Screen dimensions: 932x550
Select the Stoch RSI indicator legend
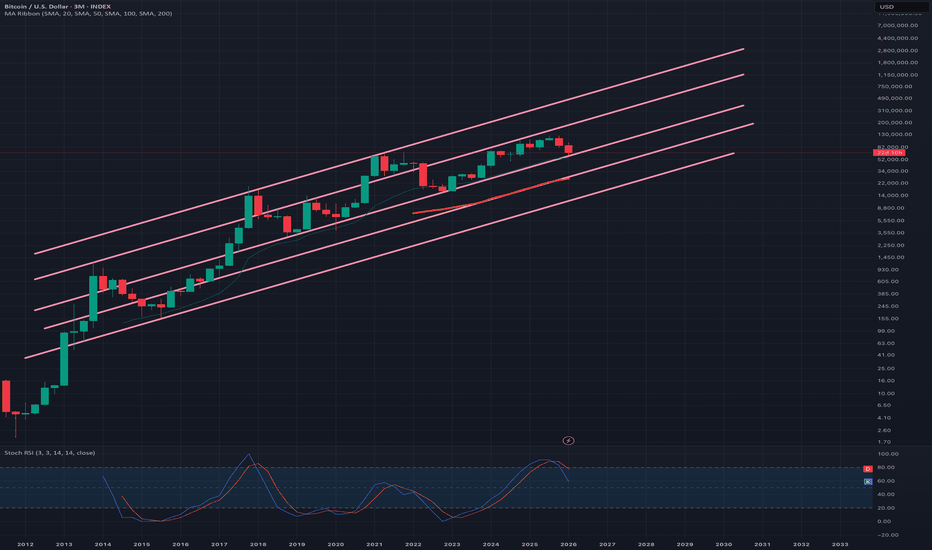pyautogui.click(x=49, y=452)
